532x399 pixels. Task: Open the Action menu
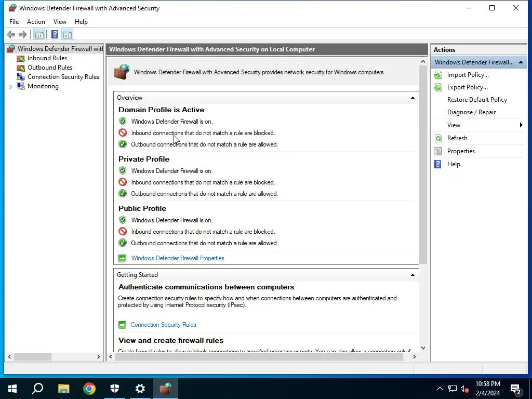coord(36,22)
